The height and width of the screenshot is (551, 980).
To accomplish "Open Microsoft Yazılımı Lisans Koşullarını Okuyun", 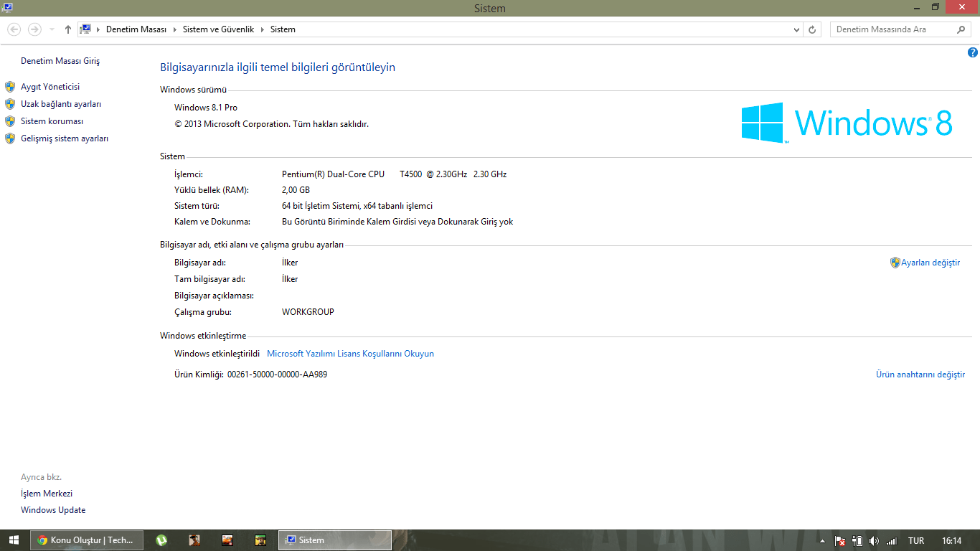I will [x=350, y=354].
